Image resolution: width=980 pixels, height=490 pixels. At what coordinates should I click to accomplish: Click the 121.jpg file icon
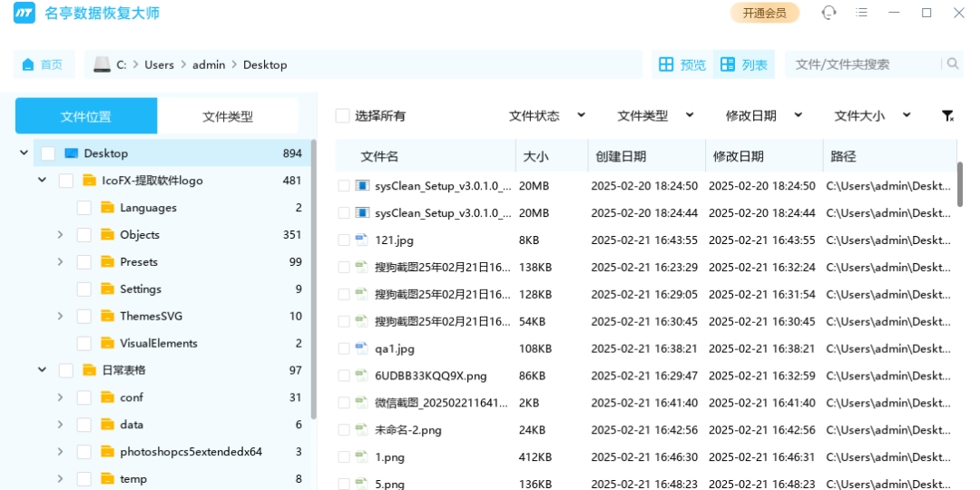click(362, 240)
